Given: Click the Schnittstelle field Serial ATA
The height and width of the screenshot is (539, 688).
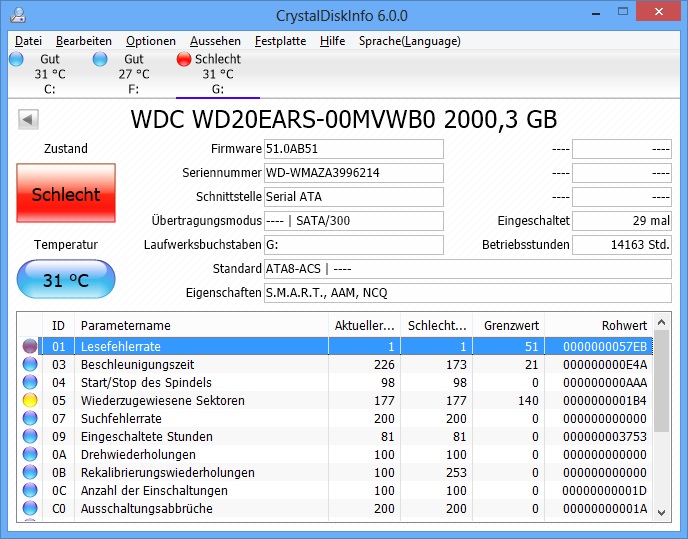Looking at the screenshot, I should pos(354,197).
